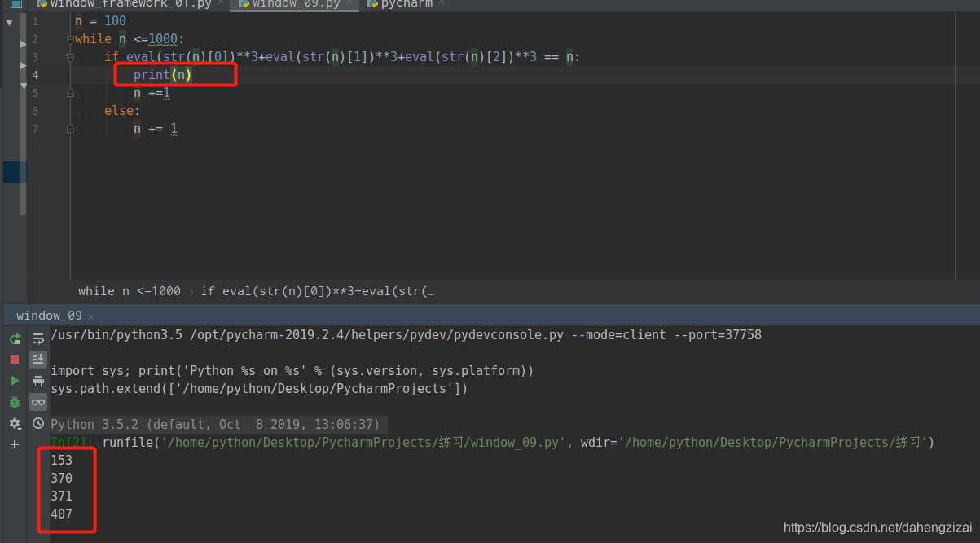
Task: Click the In[2]: console prompt
Action: (73, 443)
